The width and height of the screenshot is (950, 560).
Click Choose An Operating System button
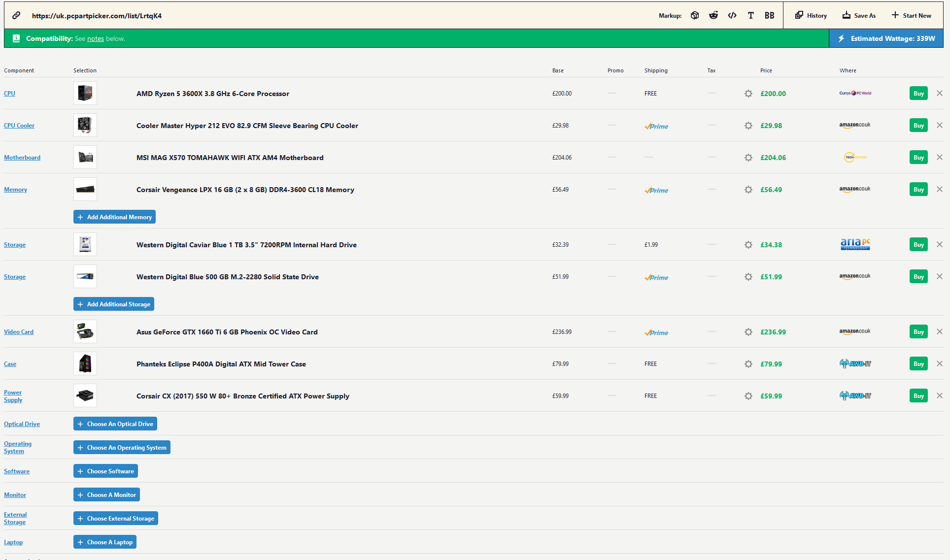(122, 448)
